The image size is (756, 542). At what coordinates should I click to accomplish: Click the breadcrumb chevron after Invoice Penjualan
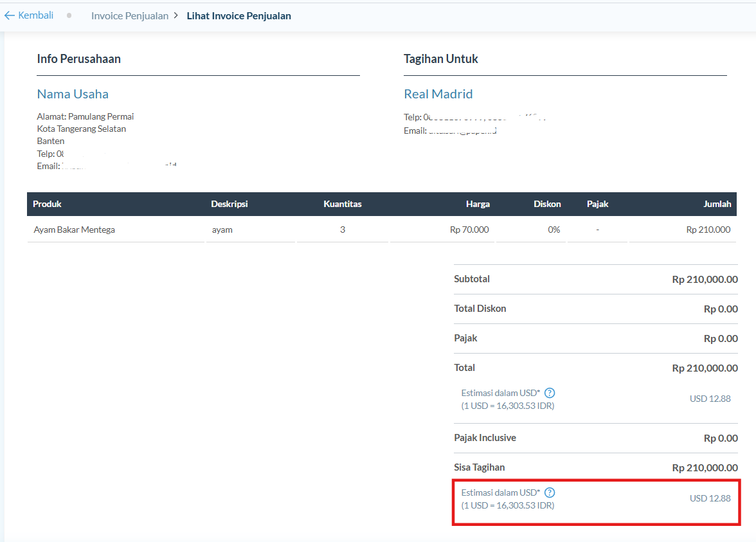coord(175,15)
